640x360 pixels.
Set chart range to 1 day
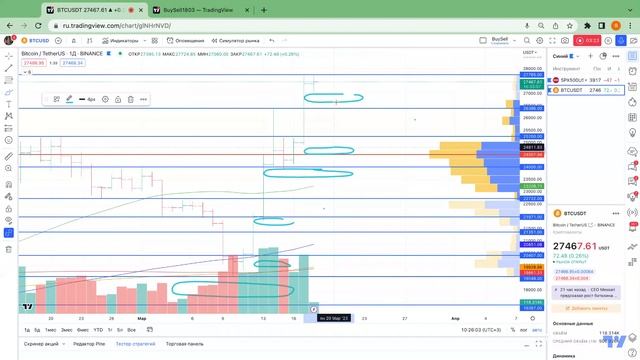click(27, 330)
